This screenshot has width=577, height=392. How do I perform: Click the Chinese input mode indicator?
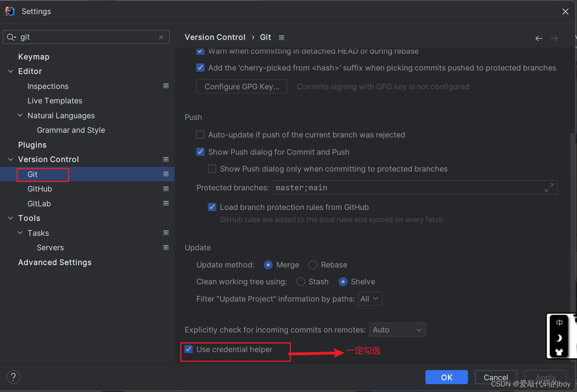[559, 323]
